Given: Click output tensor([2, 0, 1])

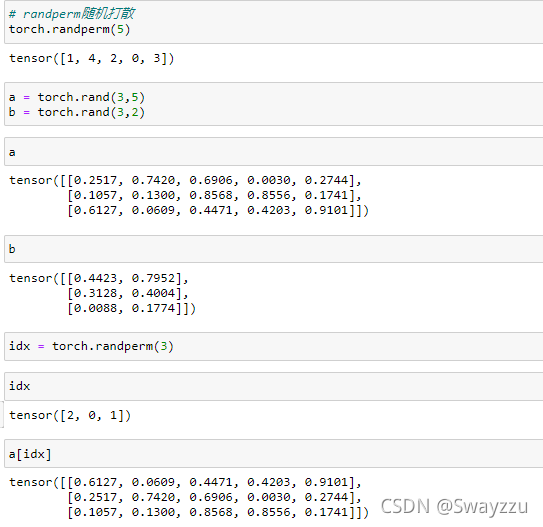Looking at the screenshot, I should [70, 415].
